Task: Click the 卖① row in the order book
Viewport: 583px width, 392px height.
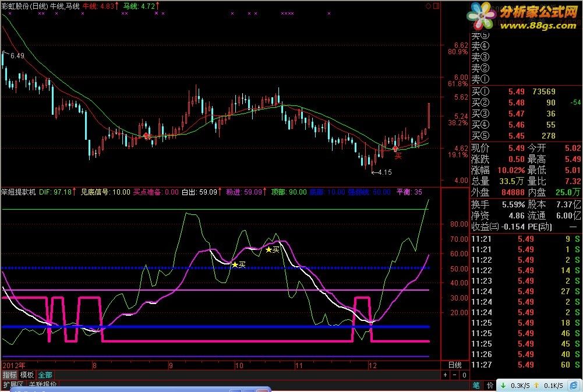Action: pos(526,79)
